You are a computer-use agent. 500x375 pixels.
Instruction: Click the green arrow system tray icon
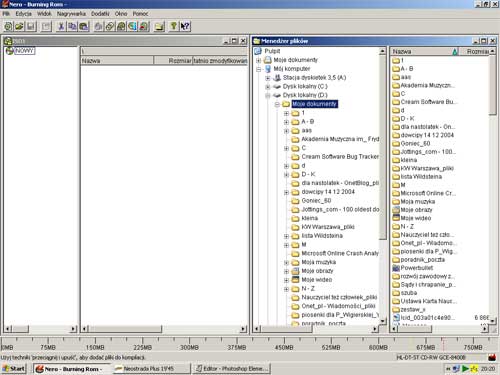465,369
